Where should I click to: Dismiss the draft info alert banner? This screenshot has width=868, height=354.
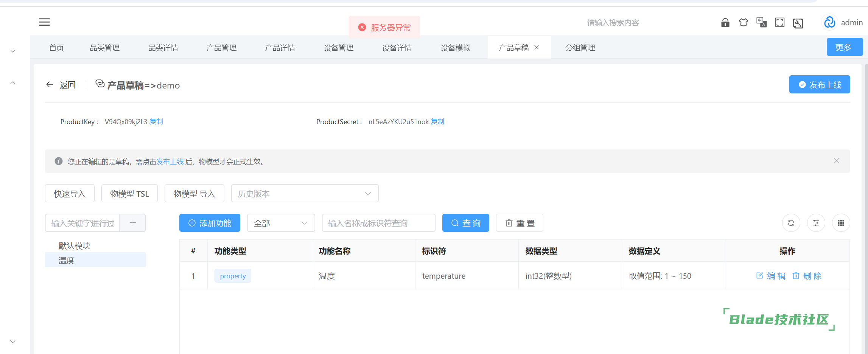click(x=836, y=161)
